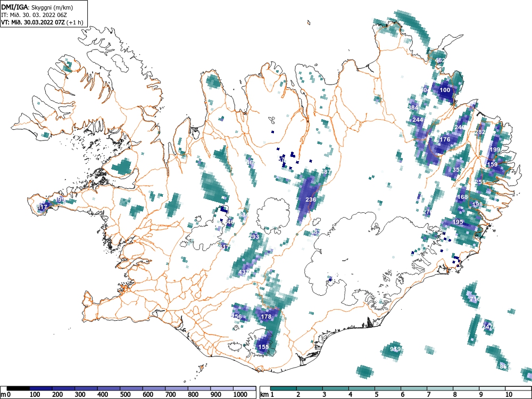Select the 400–500 m legend swatch
The image size is (532, 399).
(x=109, y=388)
